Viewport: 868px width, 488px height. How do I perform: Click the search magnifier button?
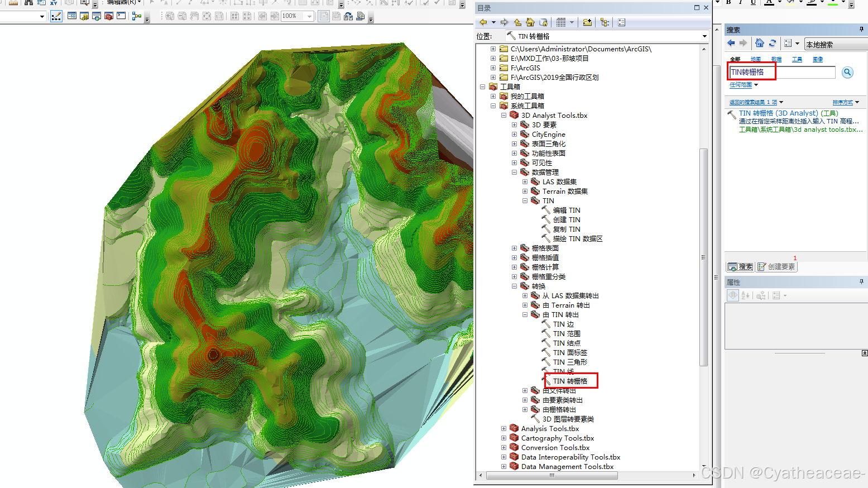click(x=847, y=72)
